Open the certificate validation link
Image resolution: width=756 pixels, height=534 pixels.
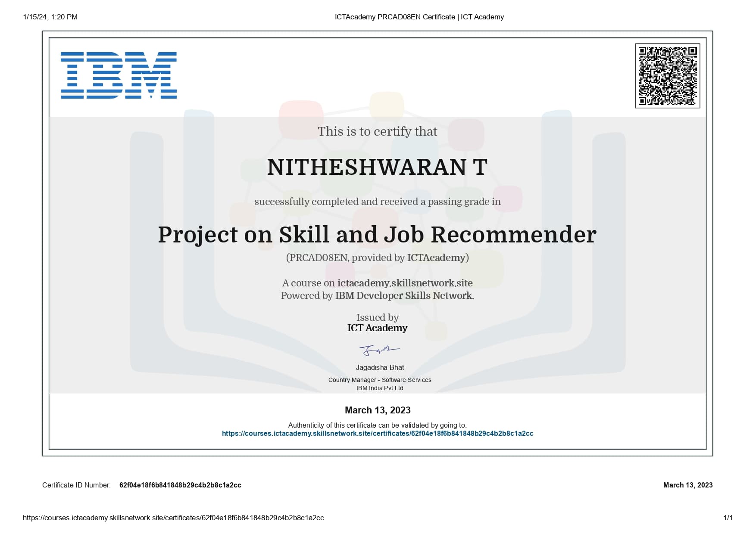[378, 434]
